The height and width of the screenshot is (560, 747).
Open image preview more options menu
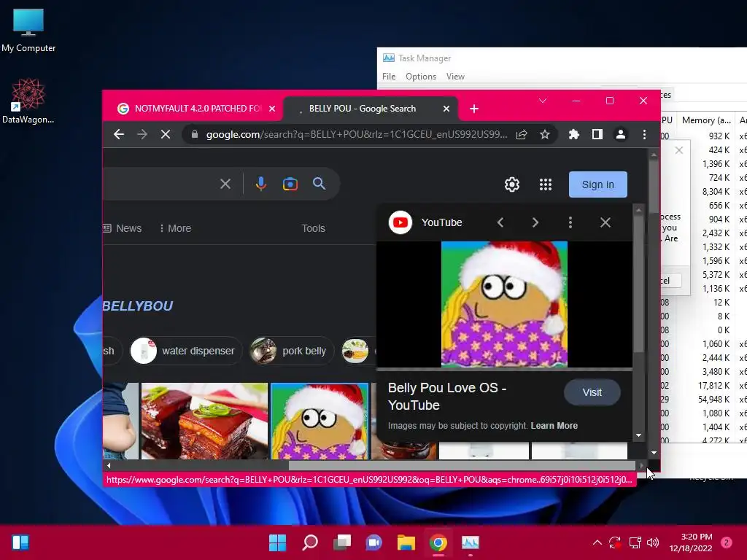click(x=570, y=222)
